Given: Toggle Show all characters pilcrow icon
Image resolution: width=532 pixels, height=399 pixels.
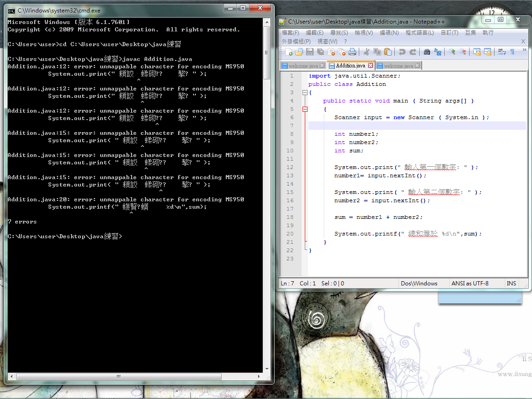Looking at the screenshot, I should coord(512,52).
